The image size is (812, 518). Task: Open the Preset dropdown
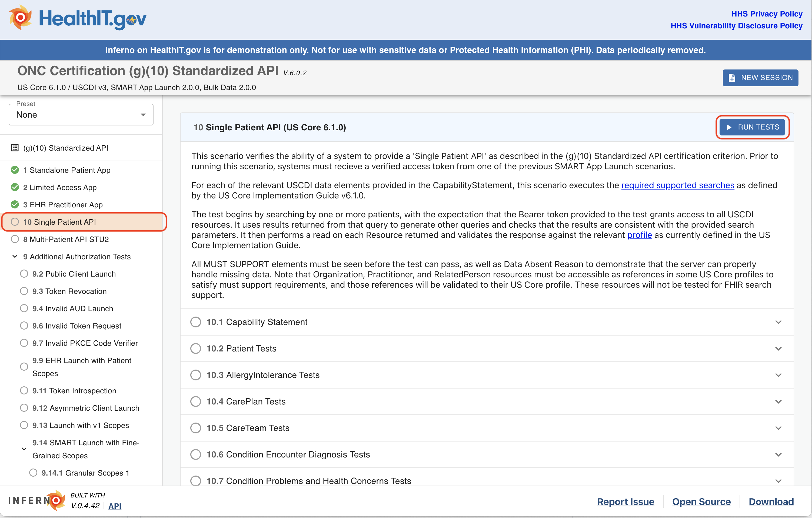pos(81,115)
